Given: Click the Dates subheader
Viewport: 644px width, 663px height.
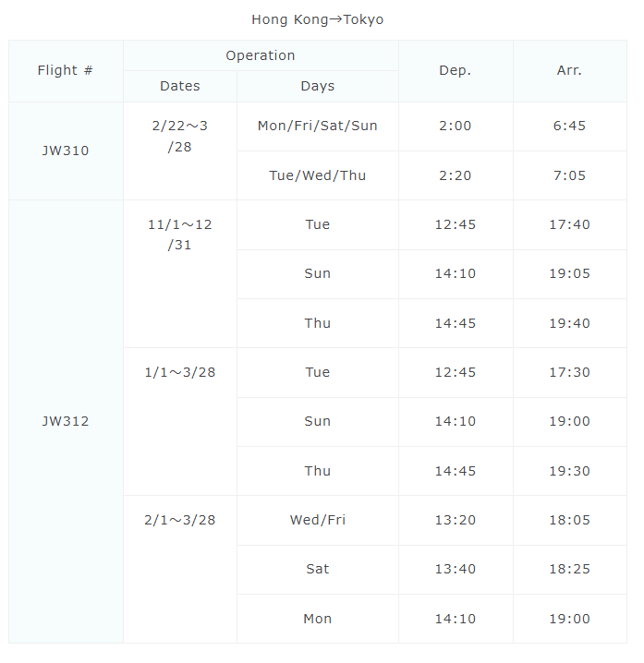Looking at the screenshot, I should pos(180,86).
